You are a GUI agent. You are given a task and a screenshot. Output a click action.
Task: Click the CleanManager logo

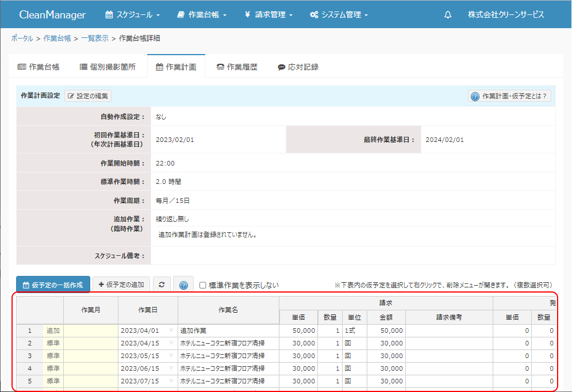tap(52, 15)
